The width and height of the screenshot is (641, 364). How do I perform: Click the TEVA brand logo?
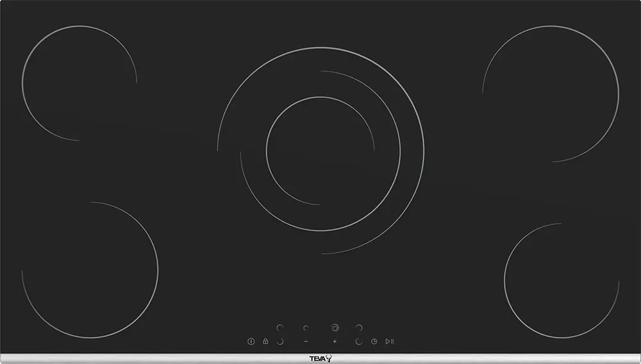320,358
